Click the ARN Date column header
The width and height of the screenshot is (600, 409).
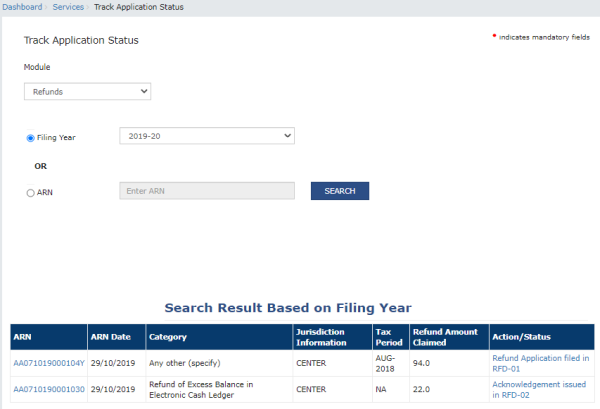pos(109,337)
